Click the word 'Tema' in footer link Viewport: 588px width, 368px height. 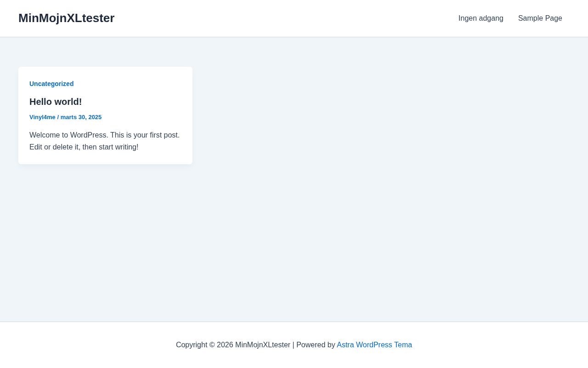[403, 345]
